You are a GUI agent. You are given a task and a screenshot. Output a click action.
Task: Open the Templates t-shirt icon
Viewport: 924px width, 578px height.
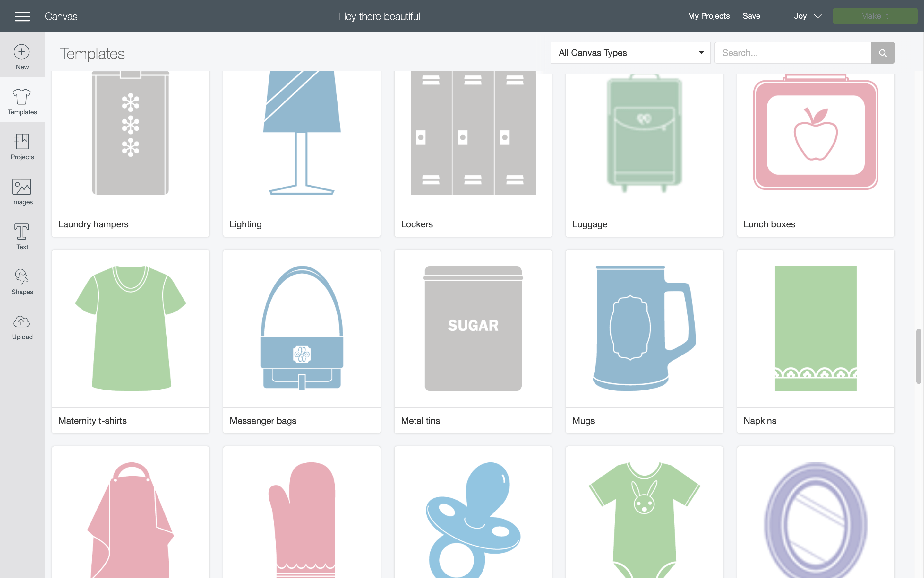(22, 97)
